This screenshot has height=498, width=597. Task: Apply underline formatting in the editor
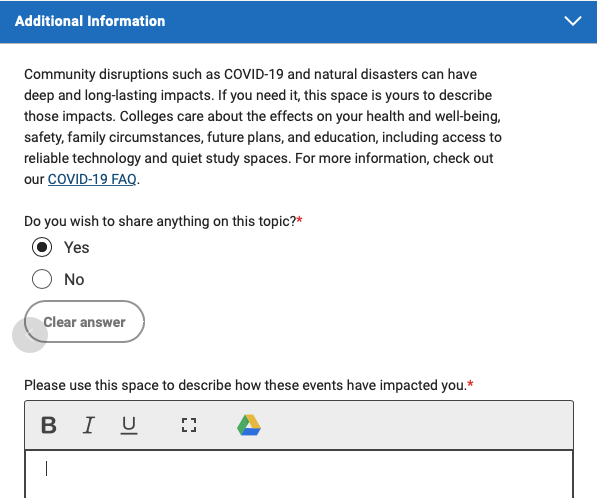click(x=129, y=425)
